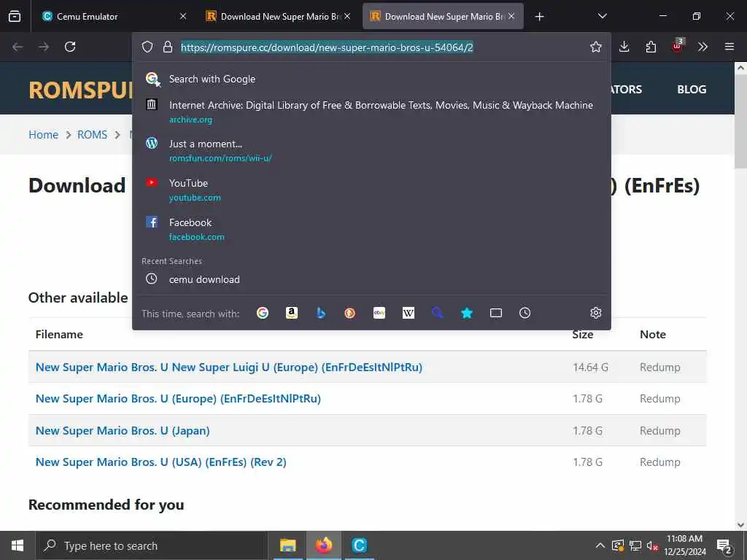
Task: Open New Super Mario Bros. U (USA) Rev 2 link
Action: tap(161, 462)
